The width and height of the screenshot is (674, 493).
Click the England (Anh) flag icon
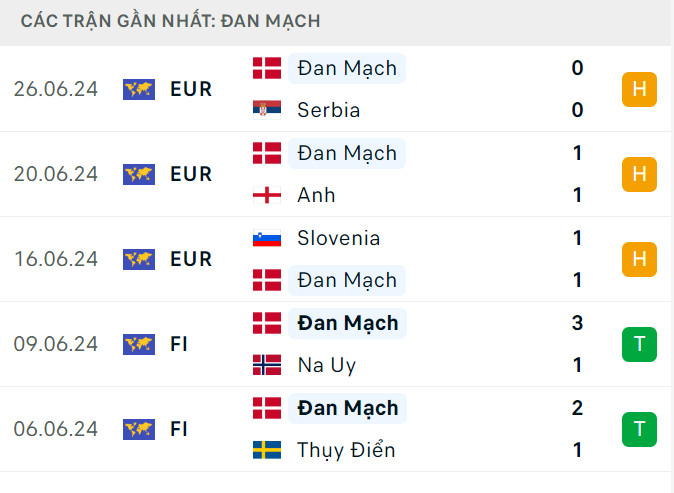[x=267, y=195]
